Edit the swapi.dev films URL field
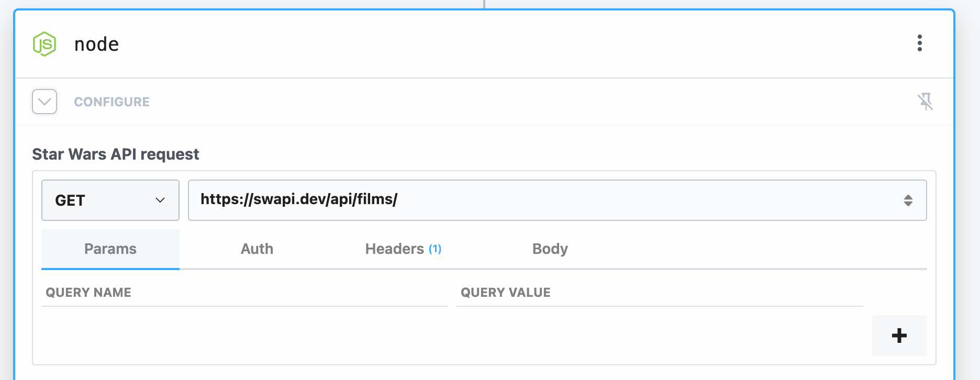This screenshot has width=980, height=380. coord(557,200)
